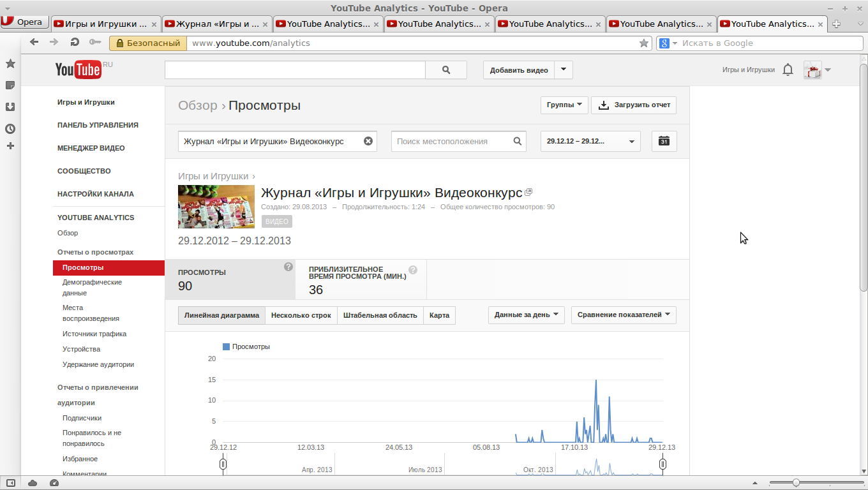Open the Данные за день dropdown
868x490 pixels.
coord(526,315)
